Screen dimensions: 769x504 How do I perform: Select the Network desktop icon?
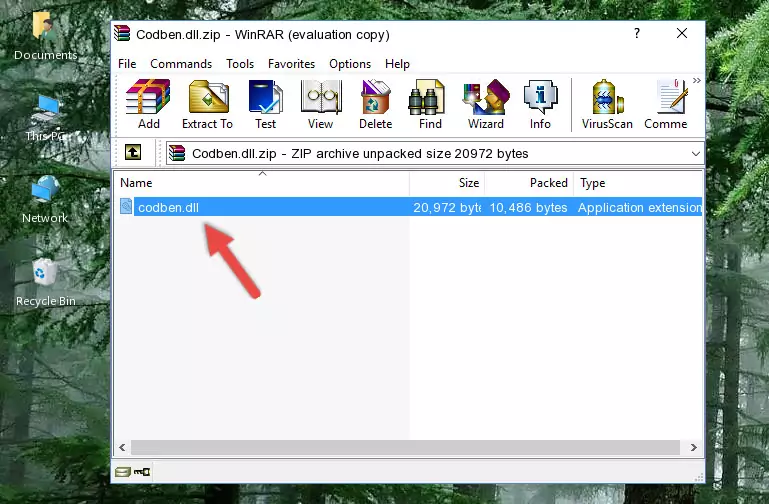tap(45, 199)
